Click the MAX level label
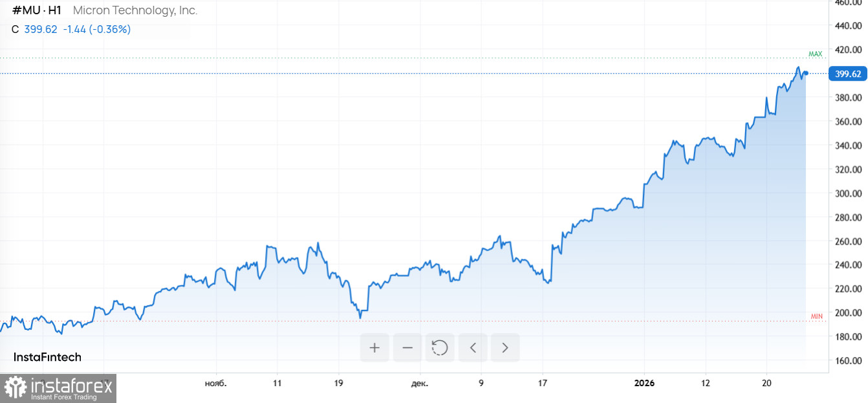This screenshot has width=868, height=403. point(815,54)
